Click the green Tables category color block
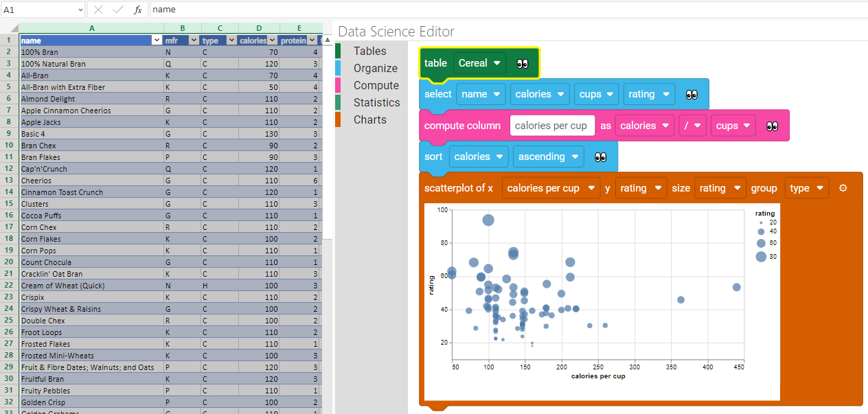The image size is (868, 414). click(338, 51)
